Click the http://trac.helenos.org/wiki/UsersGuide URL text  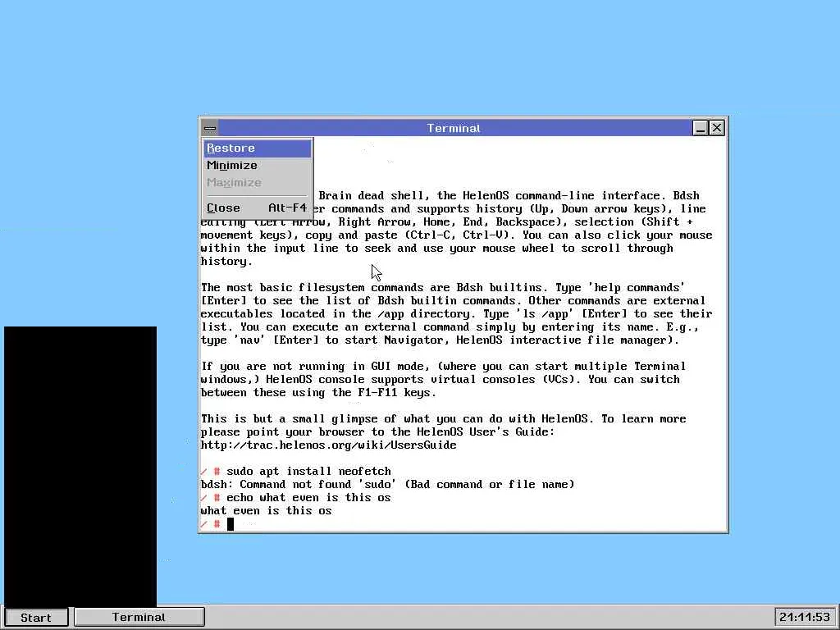pos(328,445)
